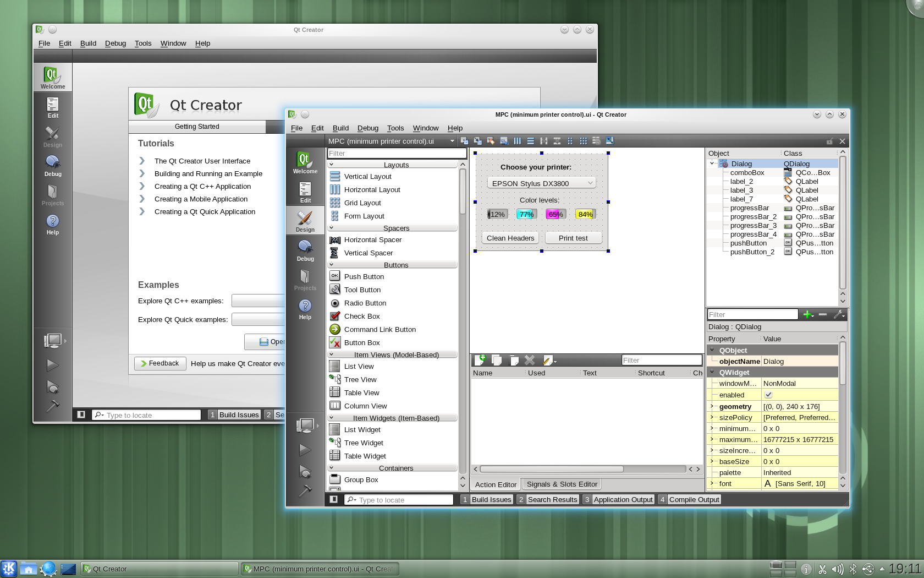Viewport: 924px width, 578px height.
Task: Apply Lay Out Horizontally from the toolbar
Action: pos(517,141)
